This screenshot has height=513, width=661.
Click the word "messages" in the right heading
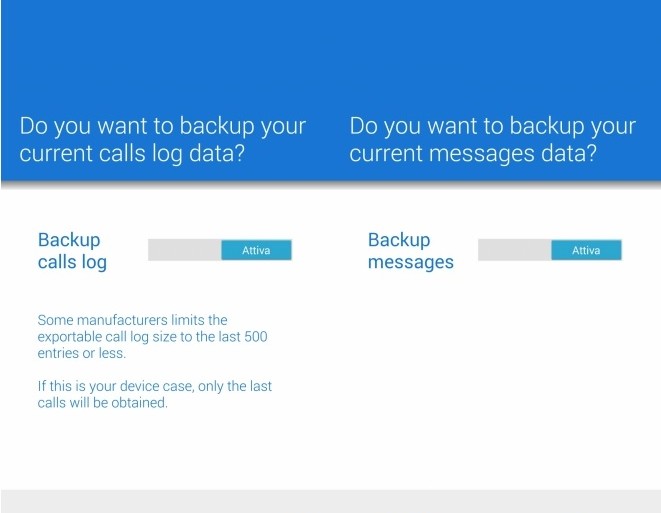point(477,155)
